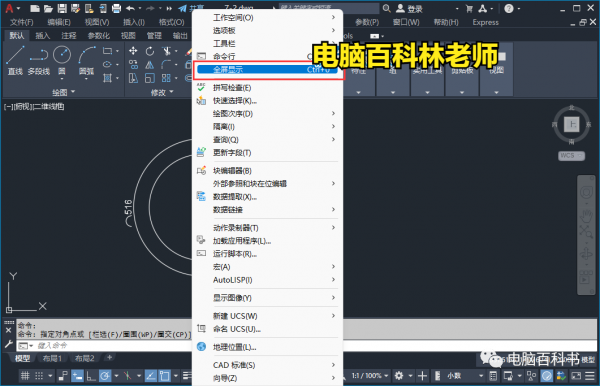The height and width of the screenshot is (386, 600).
Task: Click the search magnifier icon in the title bar
Action: click(x=387, y=8)
